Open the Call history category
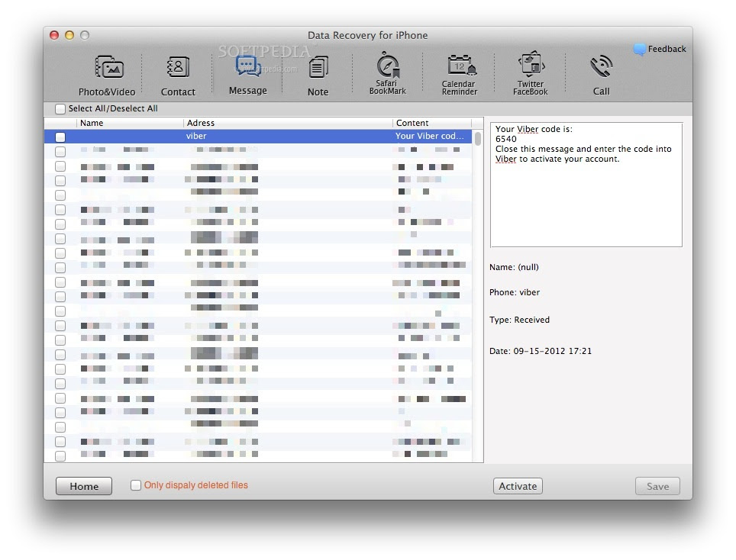736x560 pixels. click(602, 74)
